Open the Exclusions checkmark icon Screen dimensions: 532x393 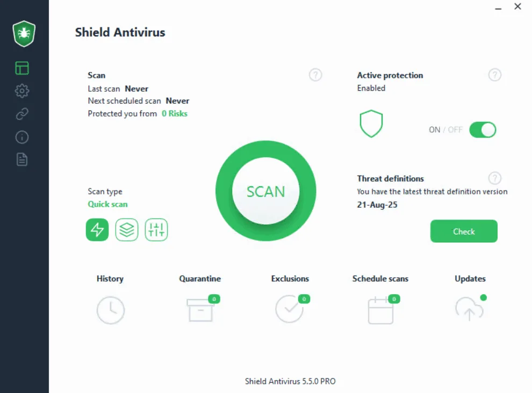[x=289, y=309]
